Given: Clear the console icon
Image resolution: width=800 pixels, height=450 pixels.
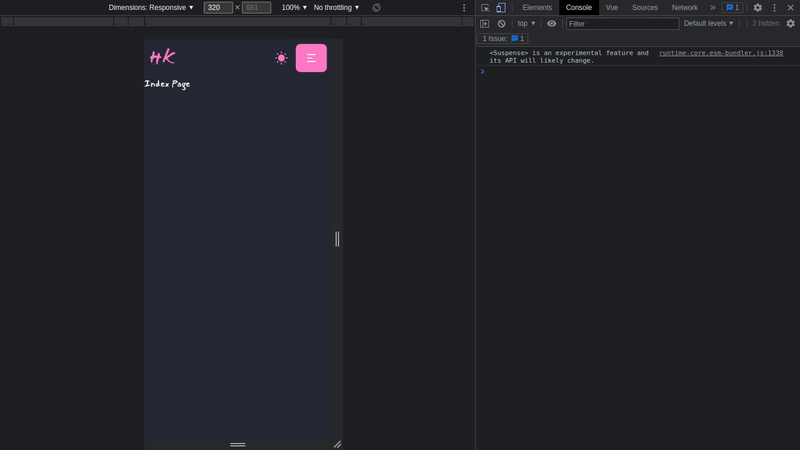Looking at the screenshot, I should coord(502,23).
